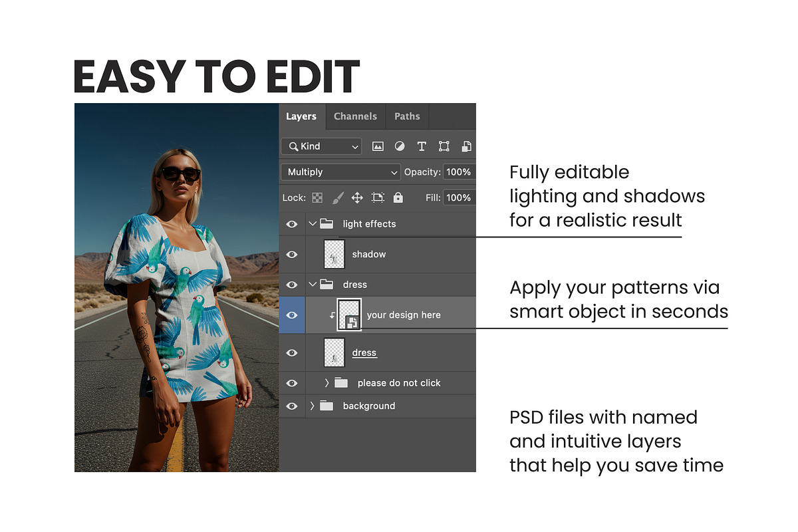Click the 'please do not click' group name

pos(399,382)
